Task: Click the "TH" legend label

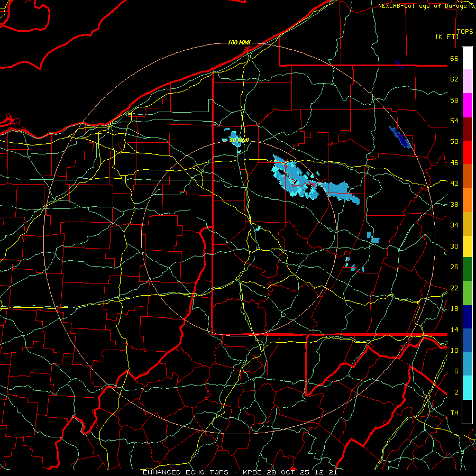Action: pyautogui.click(x=454, y=413)
